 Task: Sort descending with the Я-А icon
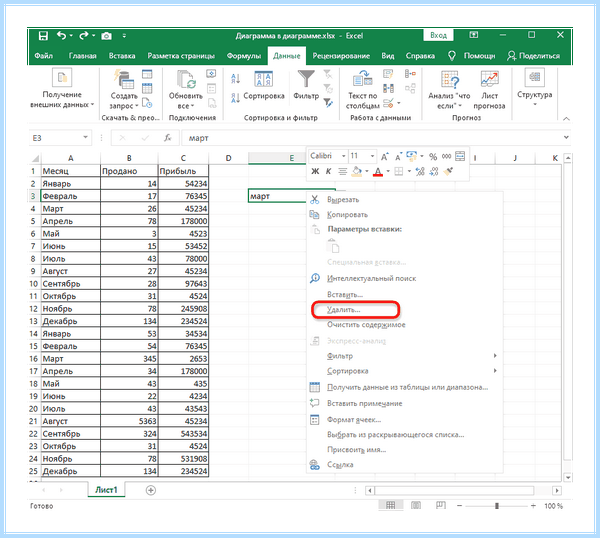[x=235, y=98]
